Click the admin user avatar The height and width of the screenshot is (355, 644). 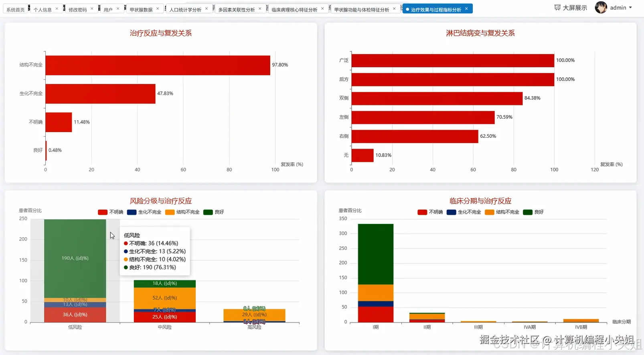(601, 8)
